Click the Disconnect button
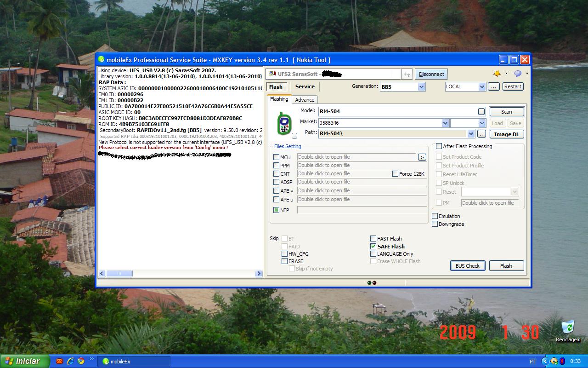 coord(431,74)
